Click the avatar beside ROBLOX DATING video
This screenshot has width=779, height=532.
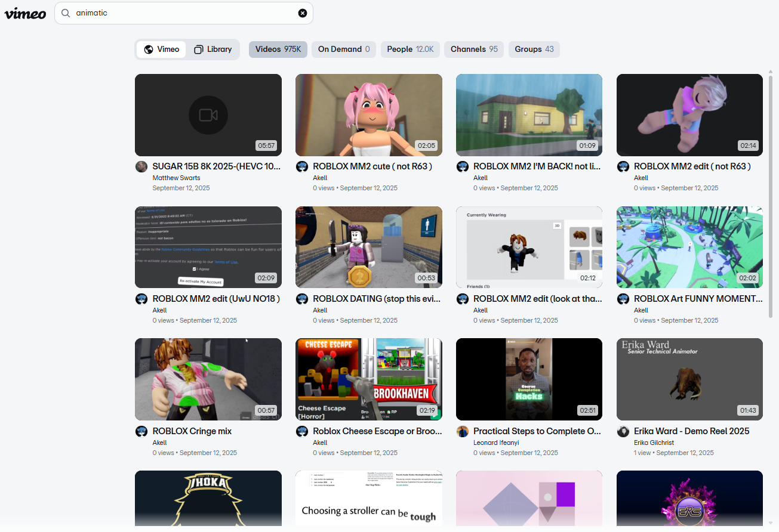302,299
